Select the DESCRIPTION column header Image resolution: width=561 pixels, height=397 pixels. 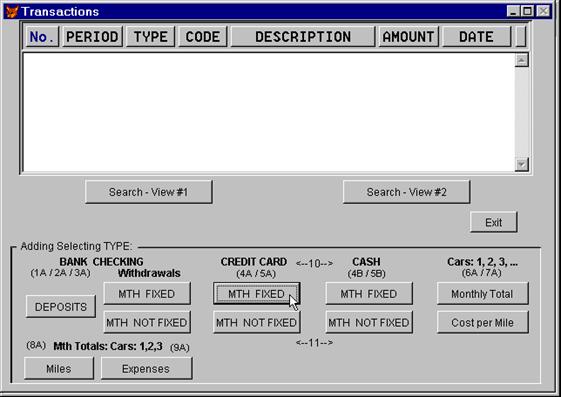303,36
